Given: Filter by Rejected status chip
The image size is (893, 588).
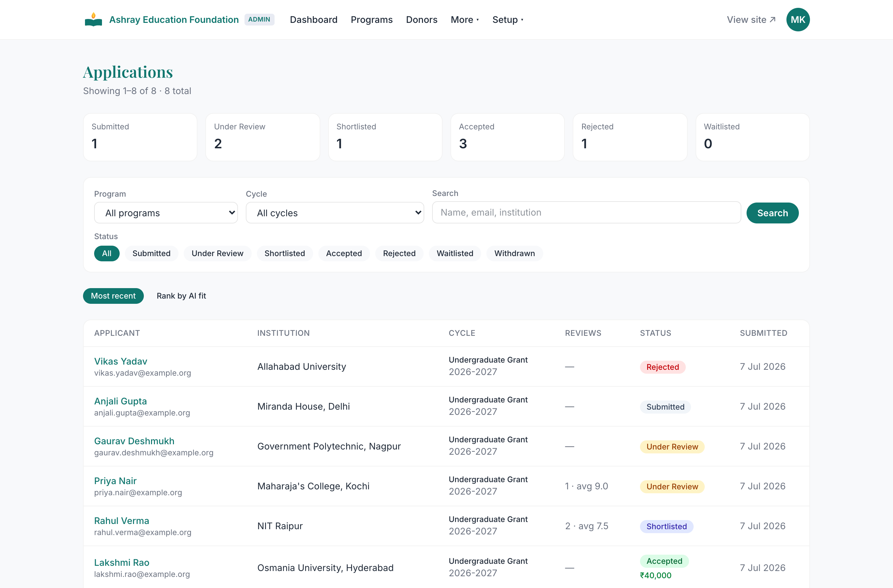Looking at the screenshot, I should pos(399,253).
